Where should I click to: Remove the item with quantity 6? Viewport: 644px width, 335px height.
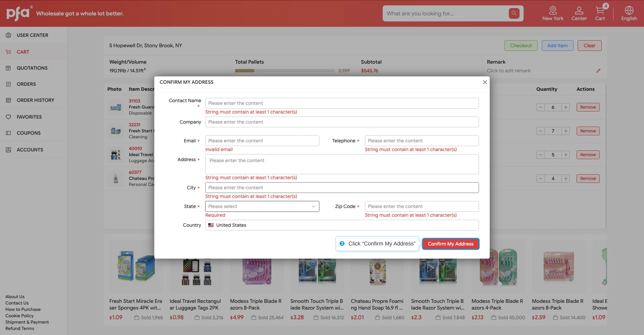[588, 107]
